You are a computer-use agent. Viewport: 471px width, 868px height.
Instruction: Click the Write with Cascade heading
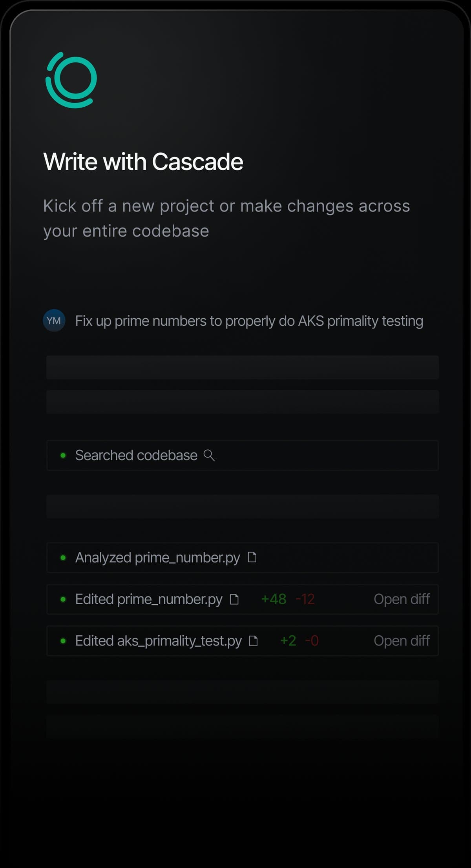[144, 161]
